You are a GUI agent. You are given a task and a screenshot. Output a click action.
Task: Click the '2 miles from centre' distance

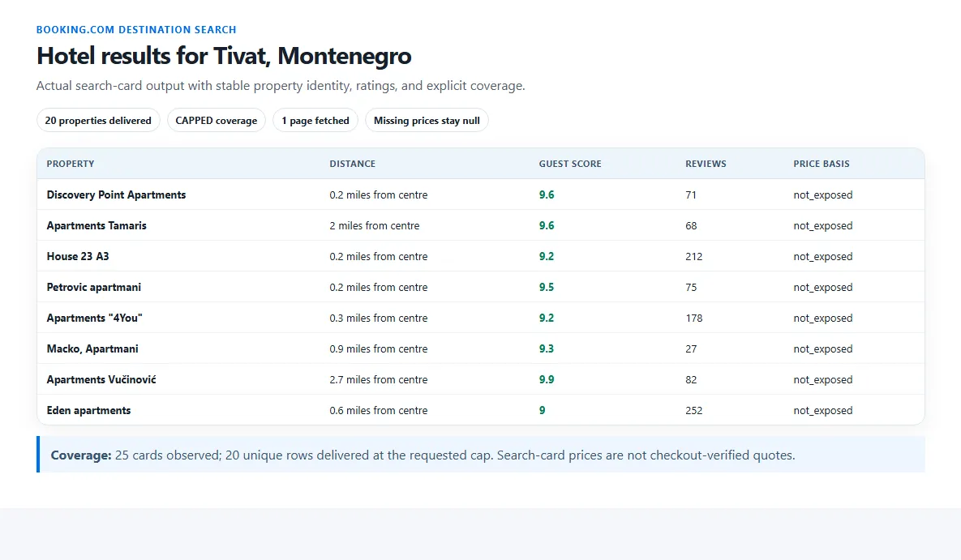tap(375, 225)
